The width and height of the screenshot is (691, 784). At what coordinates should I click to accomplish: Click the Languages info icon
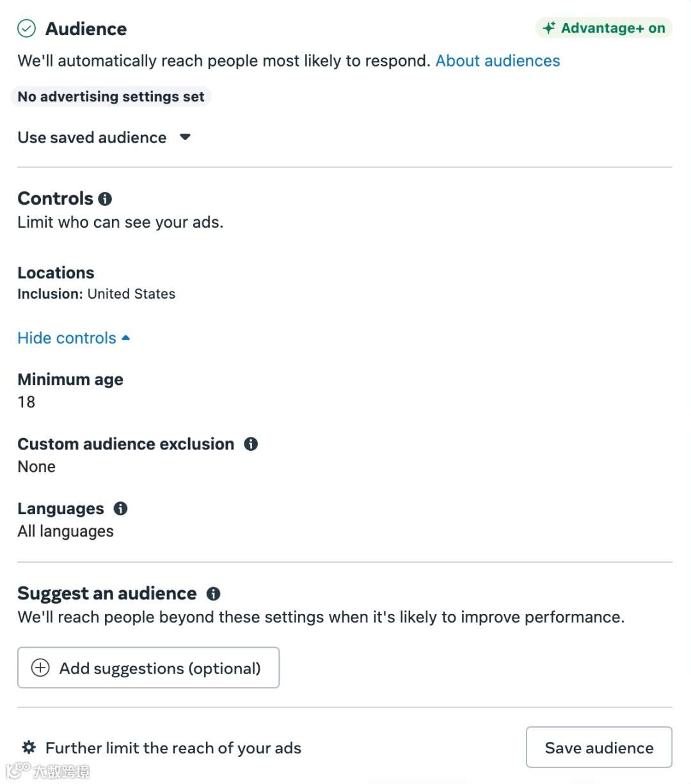120,508
